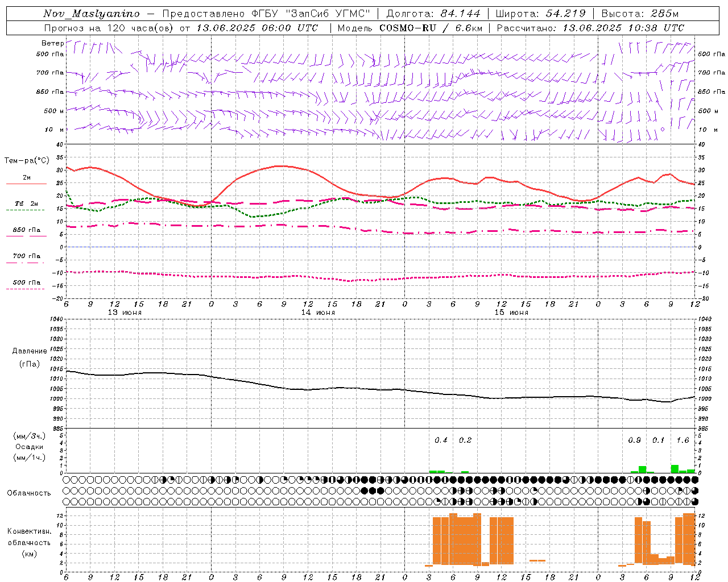Select the forecast start time 13.06.2025 06:00 UTC

point(257,28)
